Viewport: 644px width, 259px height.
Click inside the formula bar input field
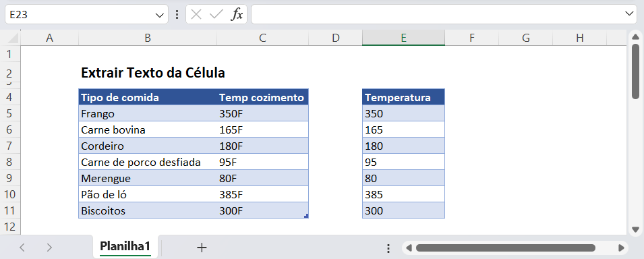[x=438, y=14]
